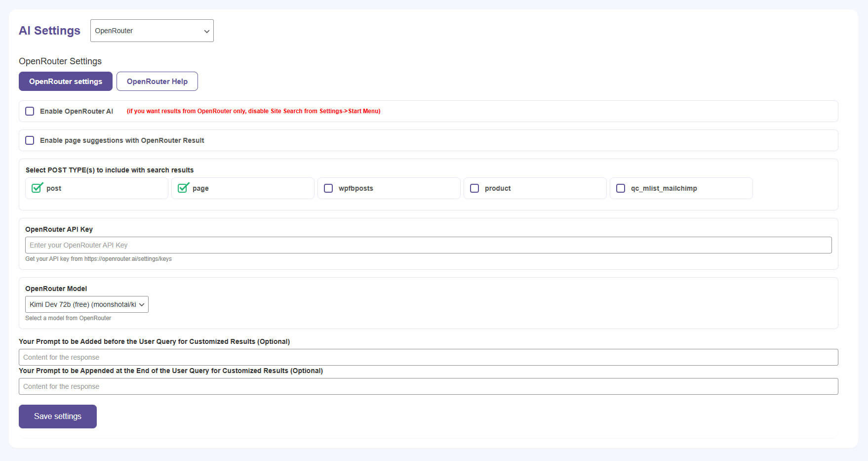The image size is (868, 461).
Task: Click the 'OpenRouter API Key' label
Action: (59, 229)
